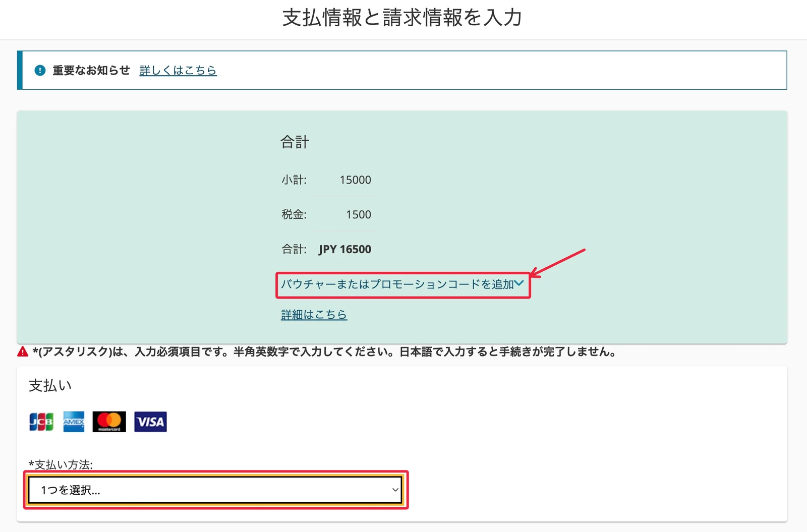Click the JCB card logo
This screenshot has height=532, width=807.
[41, 422]
